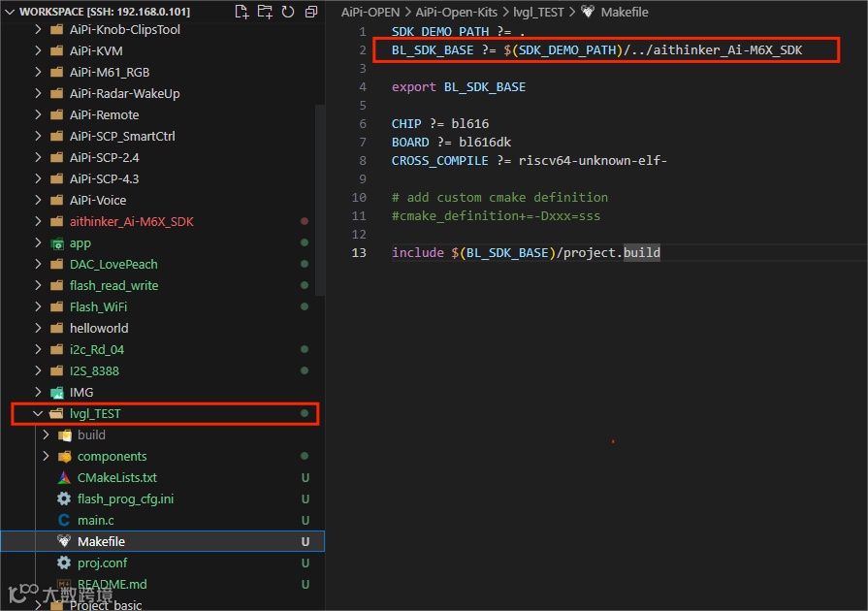Click the build folder icon

point(65,435)
